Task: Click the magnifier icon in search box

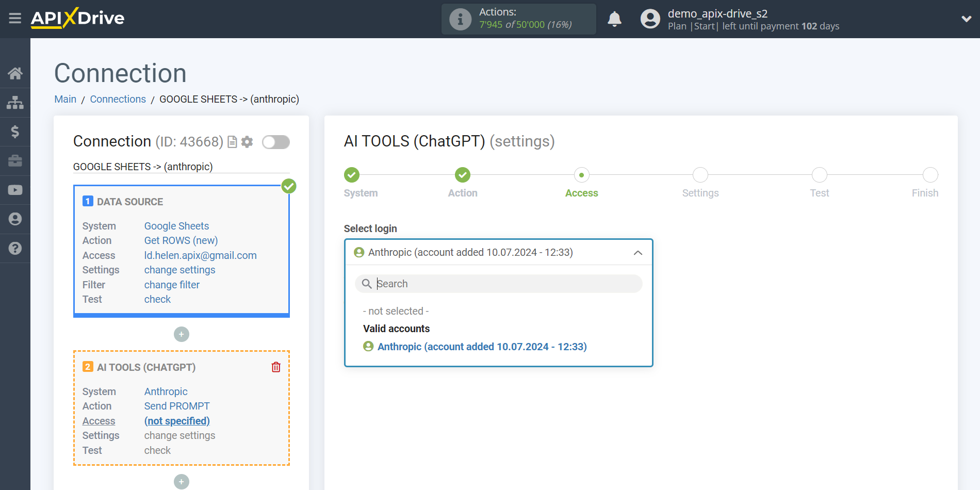Action: pos(367,284)
